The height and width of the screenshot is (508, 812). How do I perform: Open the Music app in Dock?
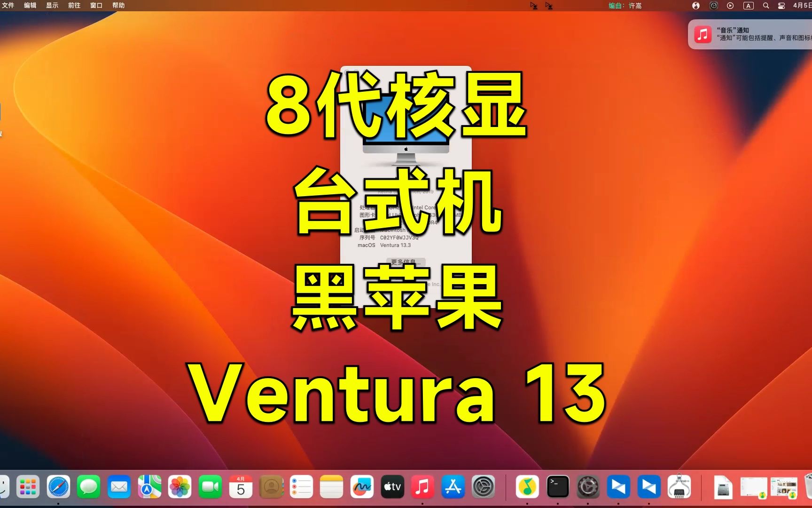click(x=422, y=487)
